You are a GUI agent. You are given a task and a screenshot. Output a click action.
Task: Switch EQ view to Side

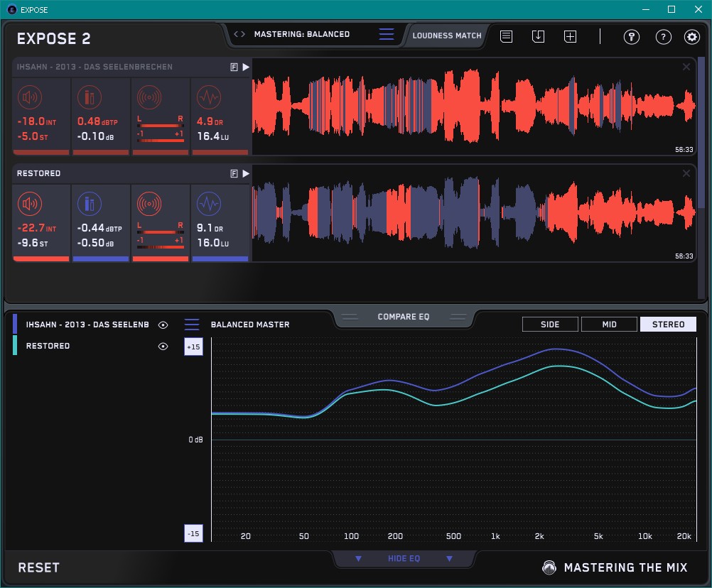pos(550,325)
